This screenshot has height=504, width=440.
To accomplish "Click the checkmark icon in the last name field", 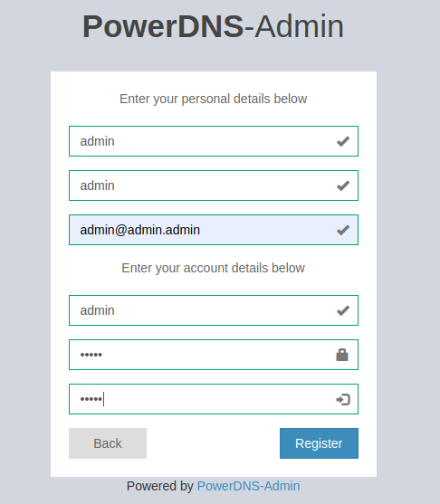I will (x=343, y=185).
